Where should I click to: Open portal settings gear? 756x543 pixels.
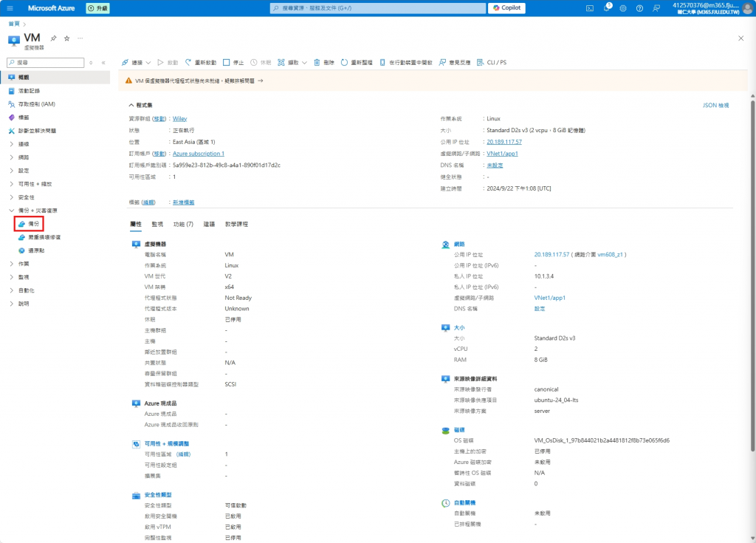click(623, 8)
